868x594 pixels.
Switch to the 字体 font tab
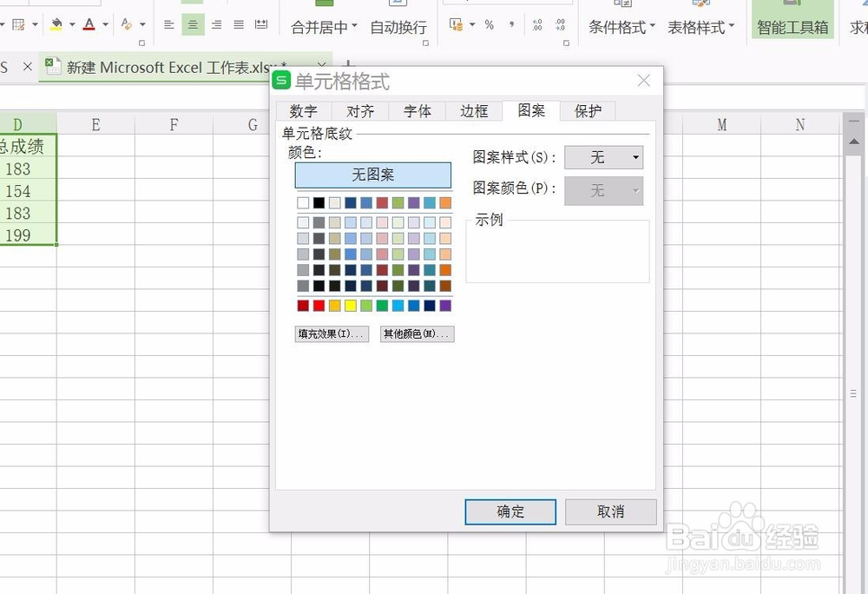tap(417, 110)
